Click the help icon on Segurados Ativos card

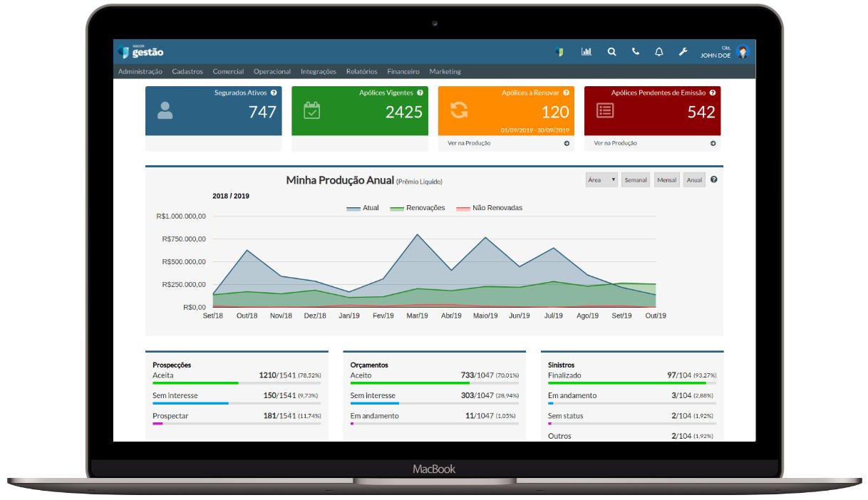coord(274,93)
